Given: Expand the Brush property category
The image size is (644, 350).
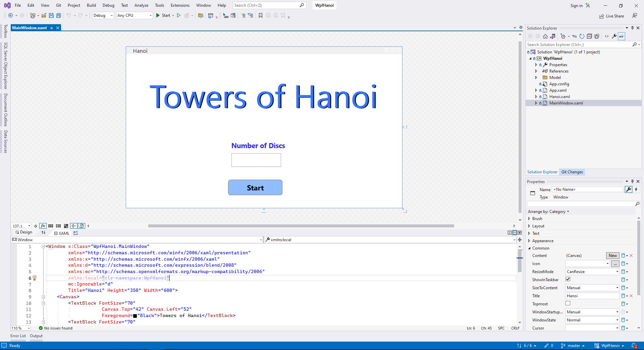Looking at the screenshot, I should coord(529,219).
